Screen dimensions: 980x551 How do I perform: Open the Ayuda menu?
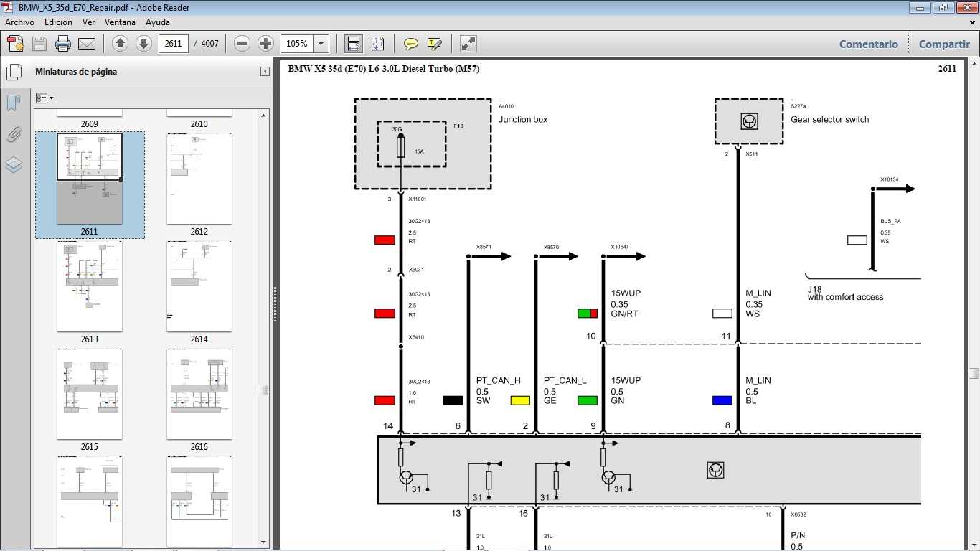pos(158,22)
